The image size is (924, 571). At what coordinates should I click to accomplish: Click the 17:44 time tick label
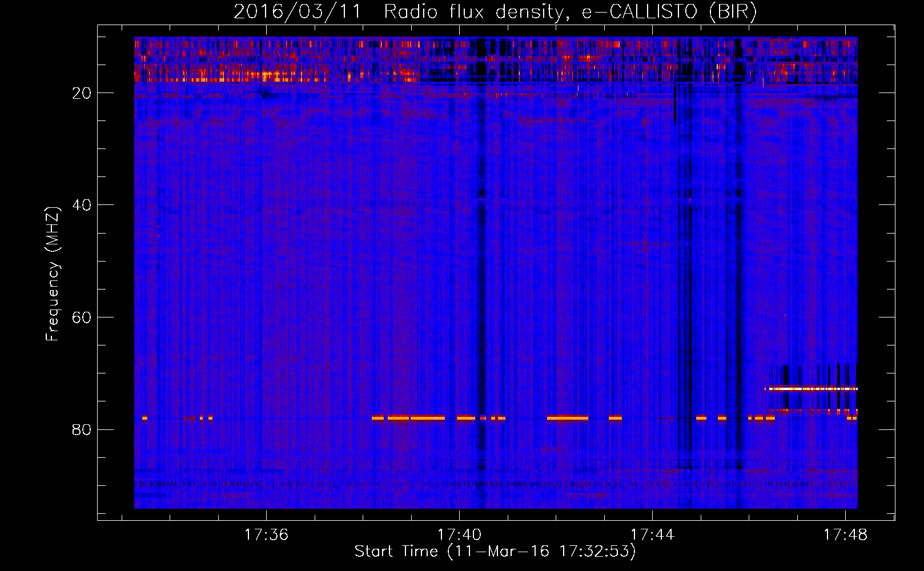[652, 535]
